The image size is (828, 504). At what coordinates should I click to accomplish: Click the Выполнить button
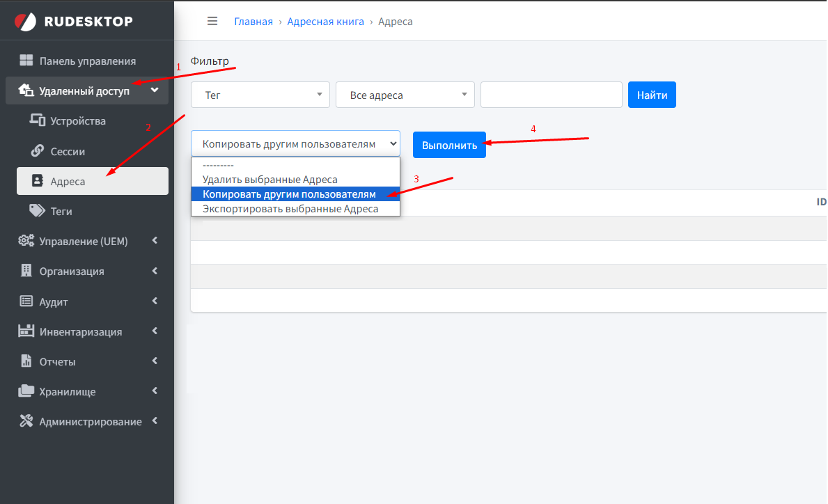[x=449, y=145]
